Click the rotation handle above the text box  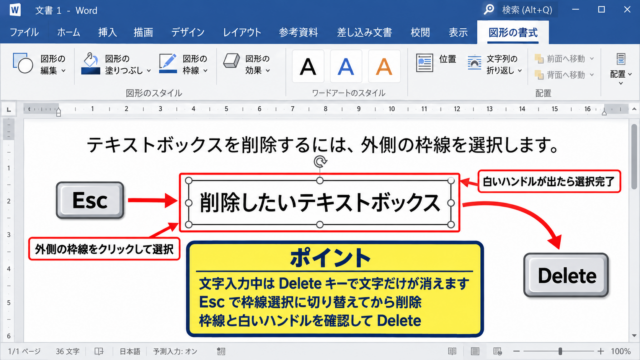[x=320, y=162]
